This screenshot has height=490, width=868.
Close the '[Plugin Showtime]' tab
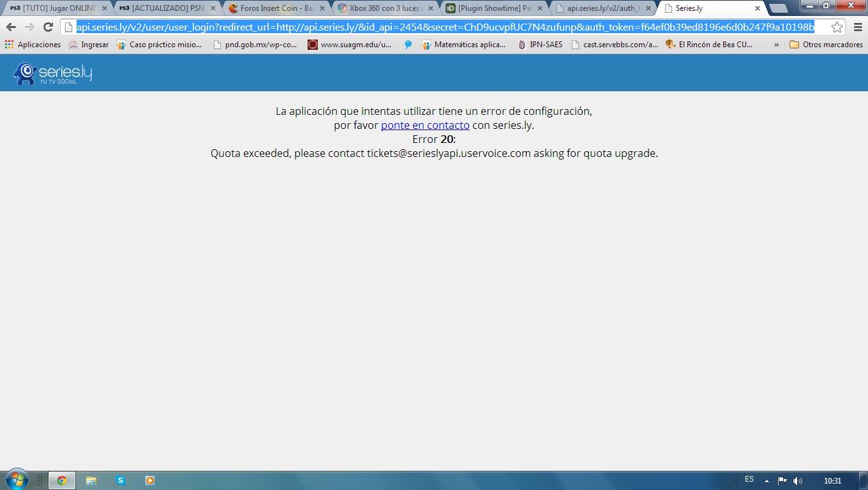[540, 9]
